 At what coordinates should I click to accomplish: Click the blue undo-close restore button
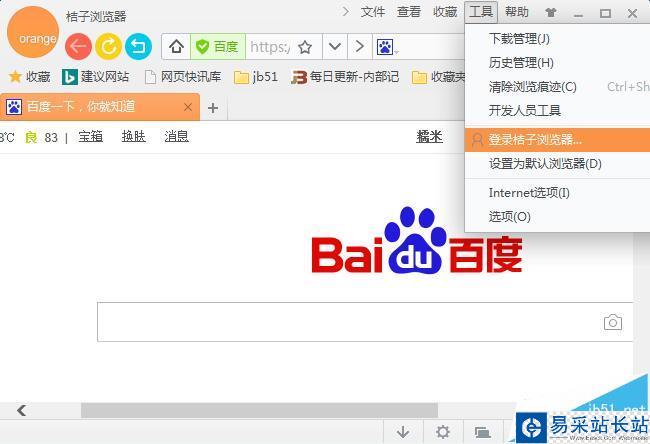138,46
